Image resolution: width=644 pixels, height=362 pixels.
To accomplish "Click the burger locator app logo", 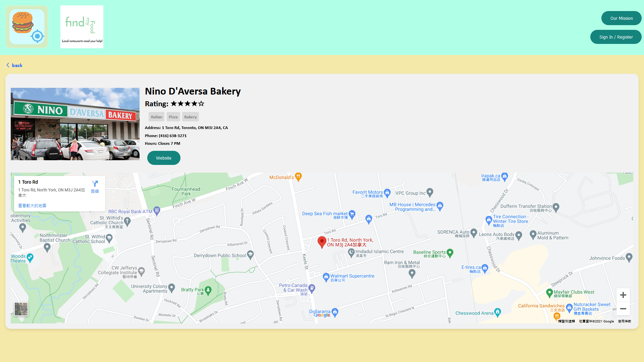I will click(x=27, y=27).
